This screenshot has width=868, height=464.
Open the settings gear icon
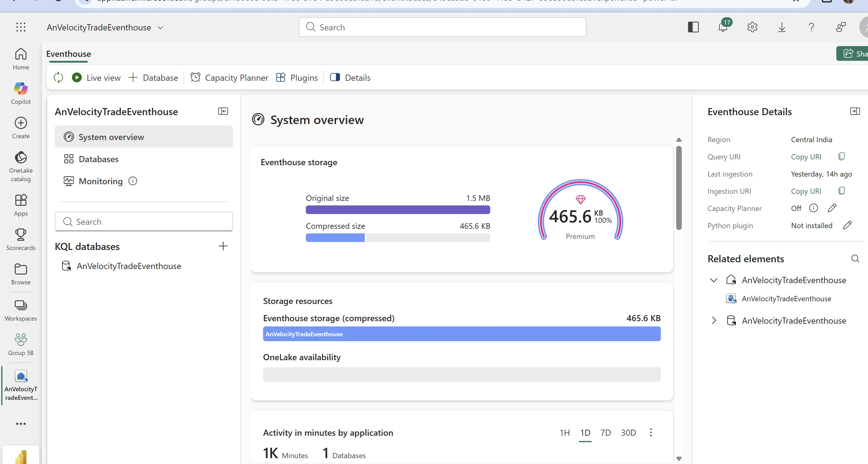[752, 27]
